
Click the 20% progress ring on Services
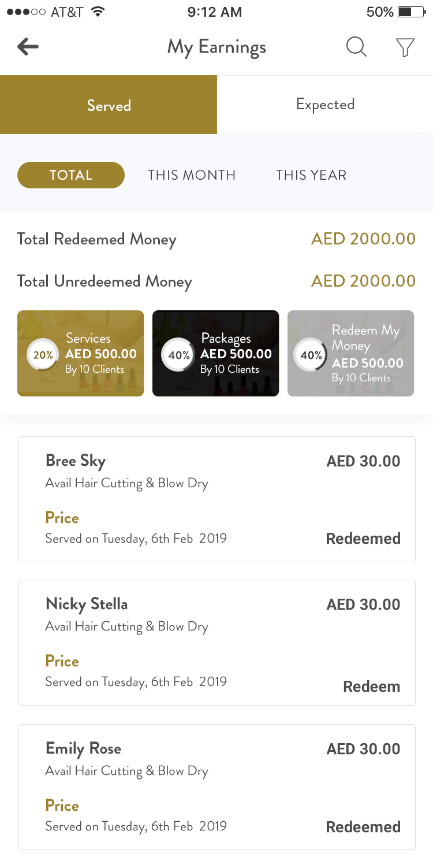tap(43, 355)
